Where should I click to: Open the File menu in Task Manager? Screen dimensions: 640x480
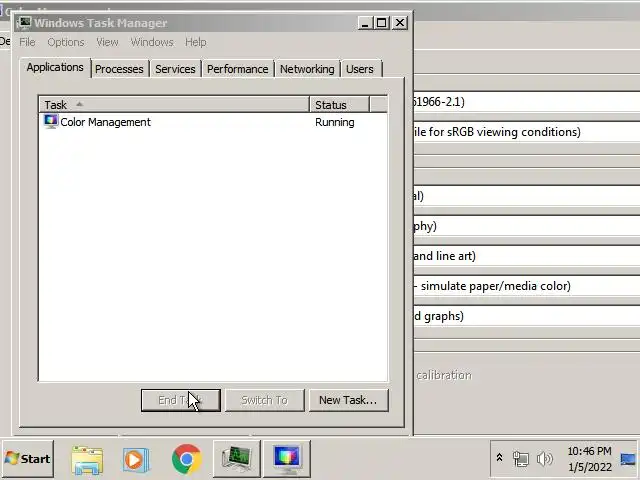click(27, 42)
